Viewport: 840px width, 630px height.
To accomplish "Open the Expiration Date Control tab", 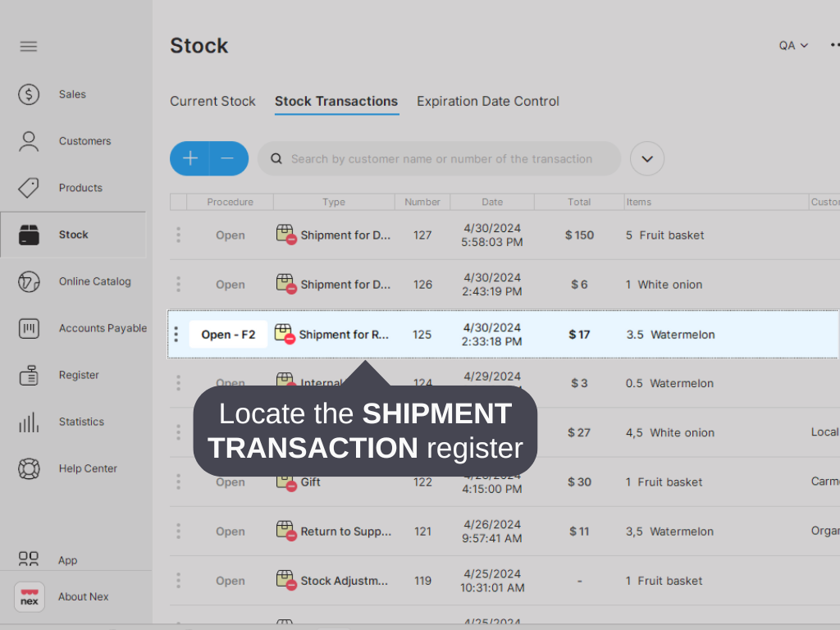I will pyautogui.click(x=487, y=101).
